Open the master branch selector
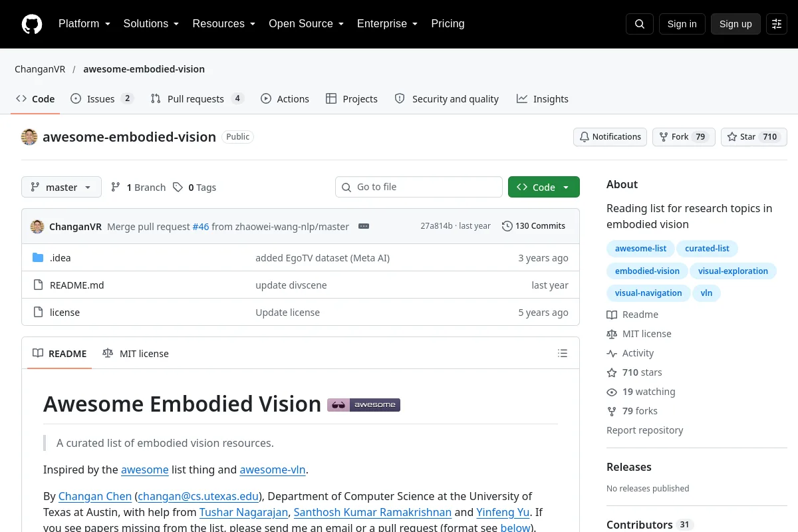This screenshot has width=798, height=532. coord(61,188)
